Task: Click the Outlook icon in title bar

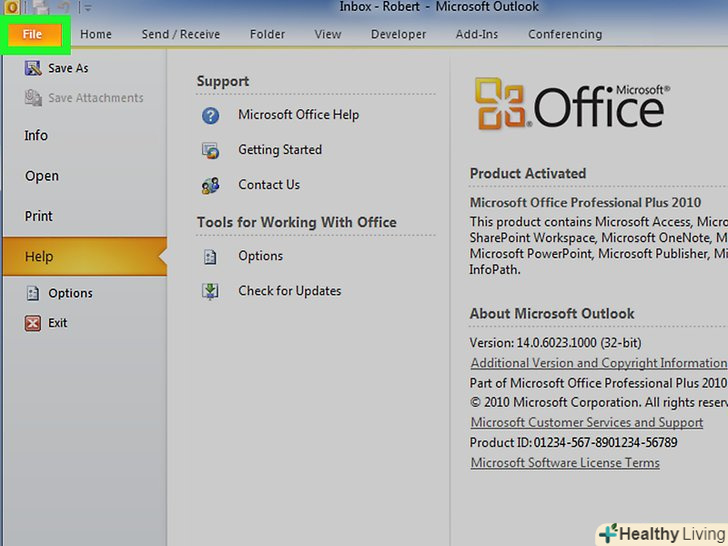Action: tap(10, 8)
